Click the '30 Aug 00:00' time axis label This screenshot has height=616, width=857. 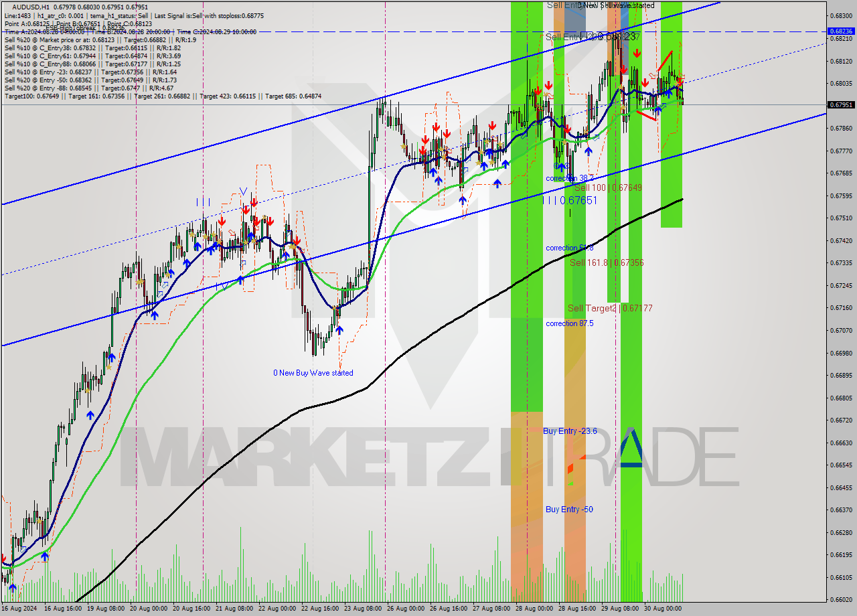pos(663,609)
